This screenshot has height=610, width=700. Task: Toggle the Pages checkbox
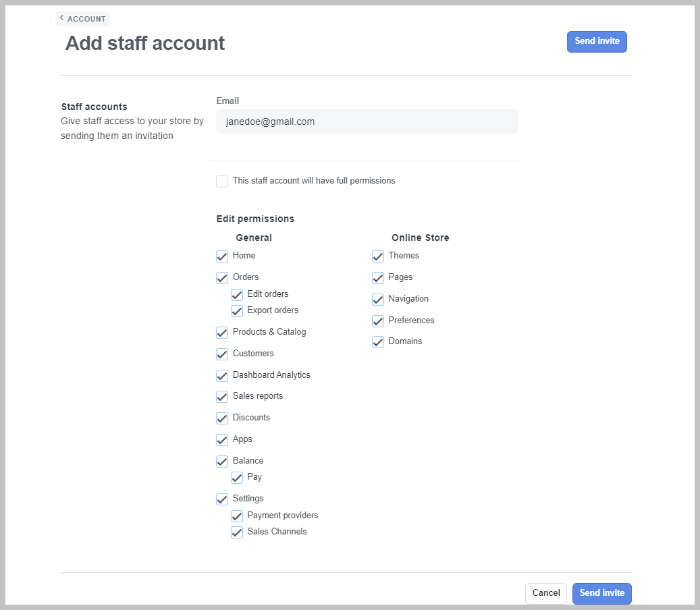pos(378,277)
